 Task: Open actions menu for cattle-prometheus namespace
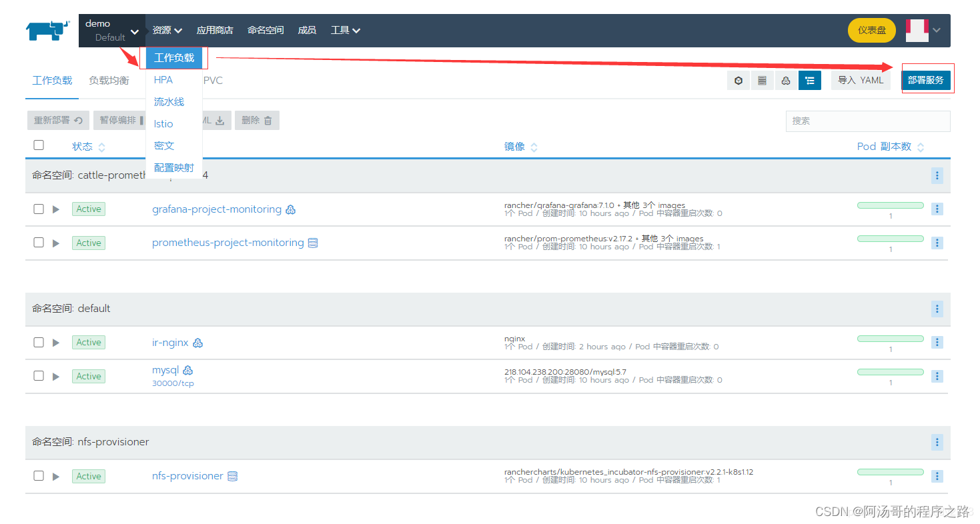point(937,175)
